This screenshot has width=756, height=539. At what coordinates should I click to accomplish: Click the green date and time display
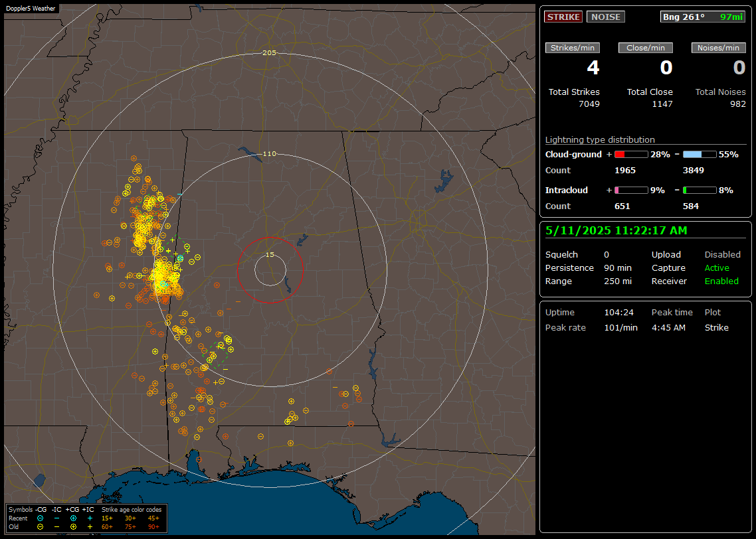click(616, 231)
